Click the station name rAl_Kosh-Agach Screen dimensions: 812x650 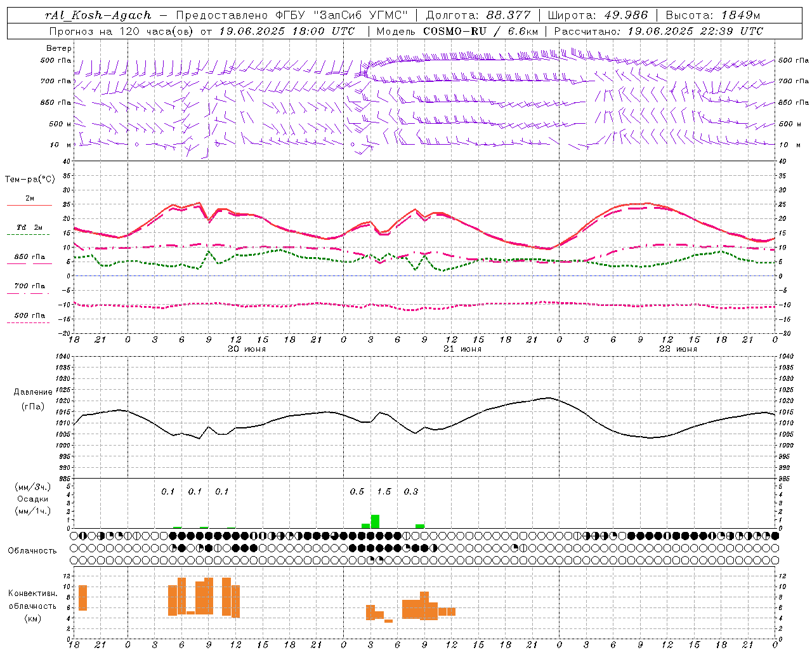point(98,15)
